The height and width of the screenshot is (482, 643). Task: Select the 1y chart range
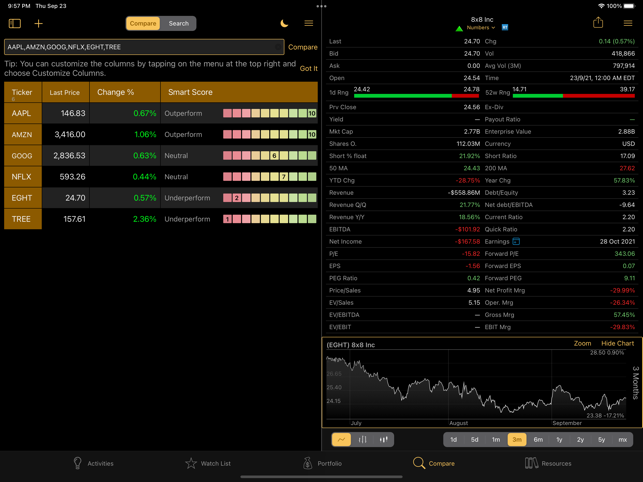click(x=559, y=439)
